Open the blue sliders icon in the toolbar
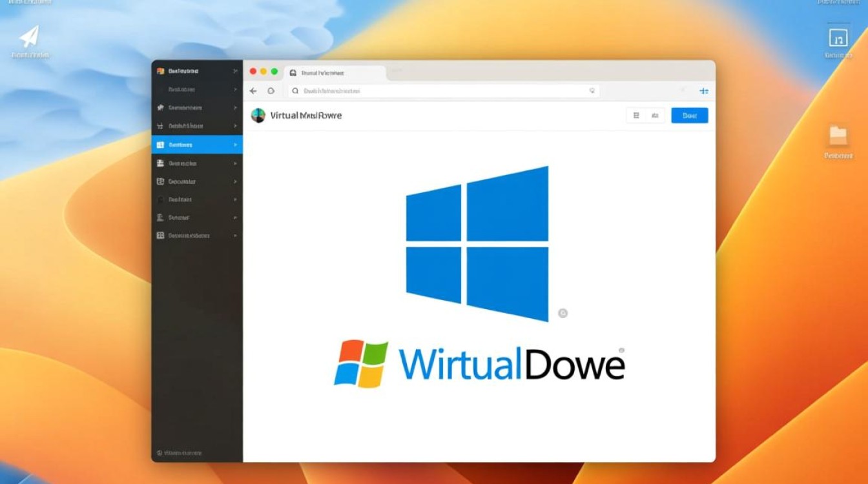 pos(704,91)
